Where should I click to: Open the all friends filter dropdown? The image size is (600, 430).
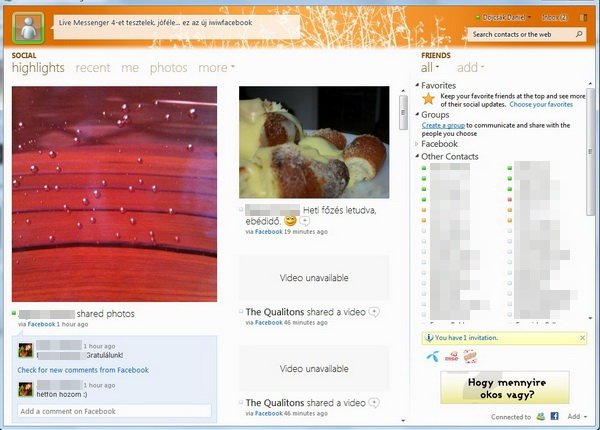430,68
